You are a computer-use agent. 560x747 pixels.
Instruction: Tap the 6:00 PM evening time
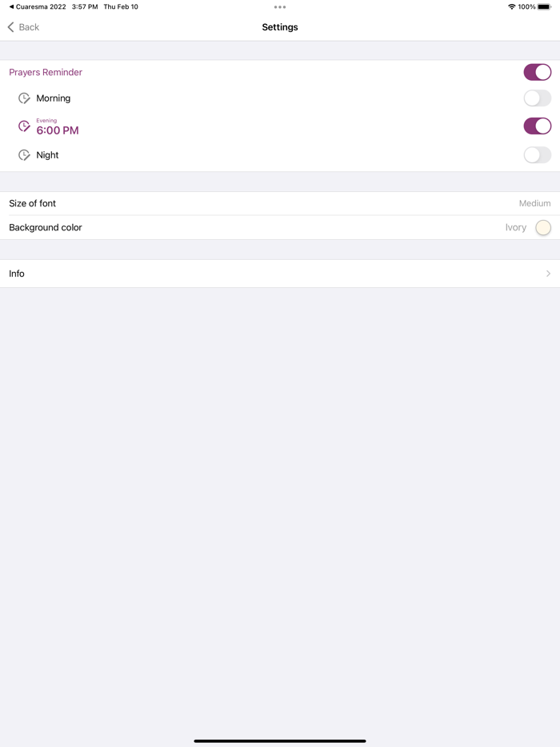(58, 130)
